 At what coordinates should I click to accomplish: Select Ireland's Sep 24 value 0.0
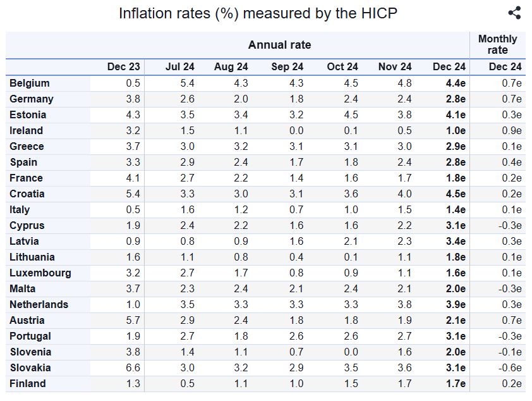[x=296, y=130]
